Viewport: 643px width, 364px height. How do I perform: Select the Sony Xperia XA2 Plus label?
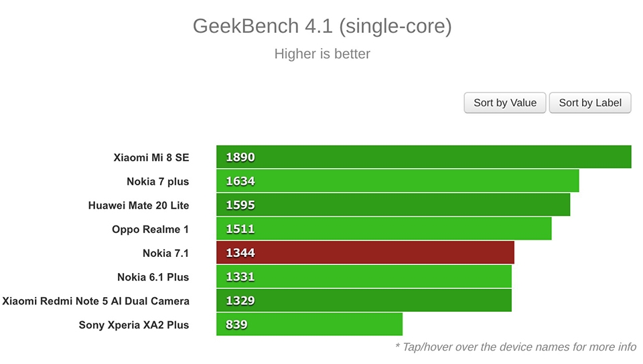[134, 325]
